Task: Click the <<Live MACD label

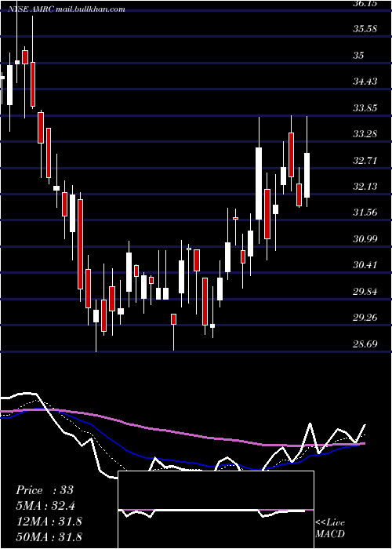Action: [330, 529]
